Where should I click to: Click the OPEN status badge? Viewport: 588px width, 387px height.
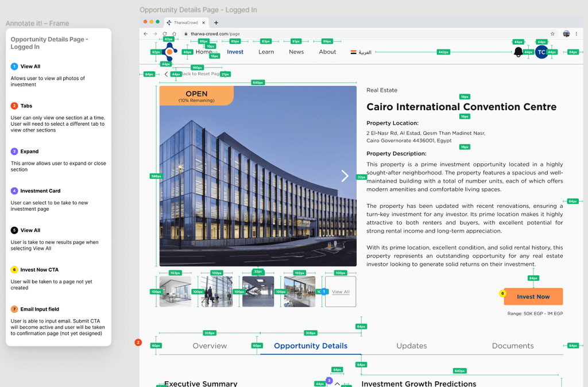tap(196, 96)
